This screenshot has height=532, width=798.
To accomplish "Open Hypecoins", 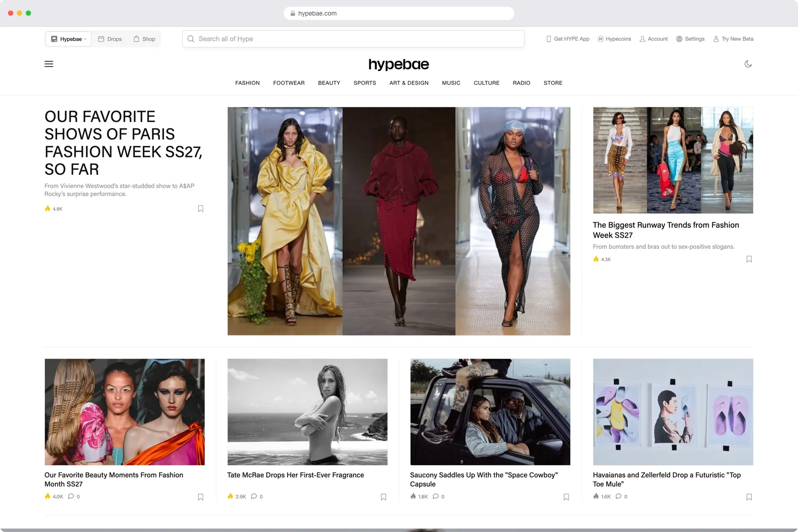I will click(614, 39).
